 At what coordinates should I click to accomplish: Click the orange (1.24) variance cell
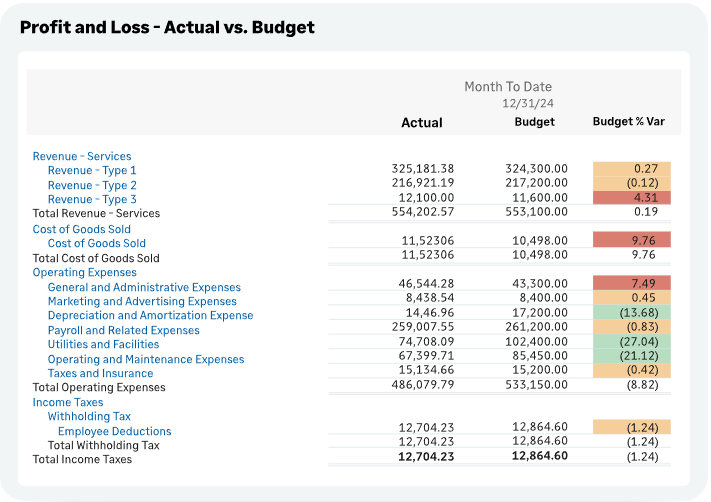pos(632,427)
